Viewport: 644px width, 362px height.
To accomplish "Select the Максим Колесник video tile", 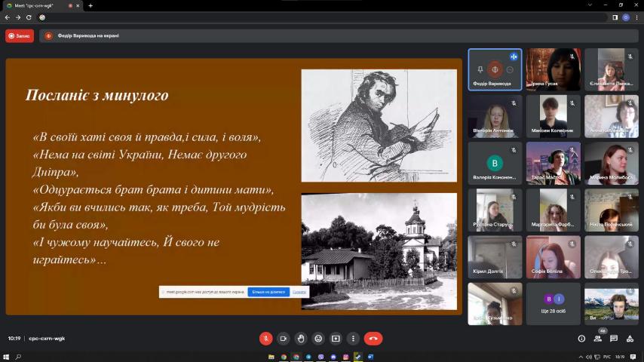I will point(554,116).
